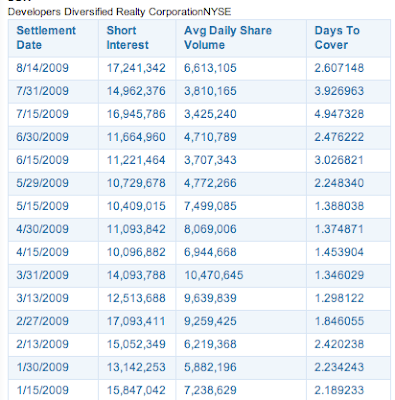Click days to cover value 3.926963
This screenshot has height=400, width=395.
[x=339, y=91]
